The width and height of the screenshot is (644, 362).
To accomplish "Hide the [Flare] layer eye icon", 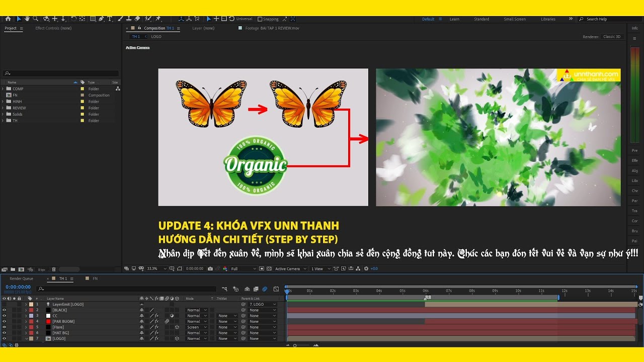I will (x=4, y=327).
